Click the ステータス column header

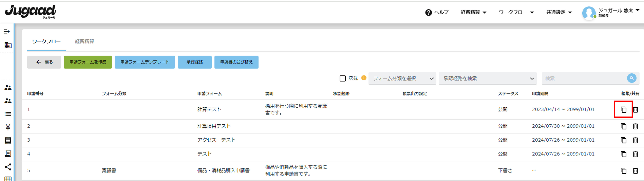pyautogui.click(x=508, y=94)
